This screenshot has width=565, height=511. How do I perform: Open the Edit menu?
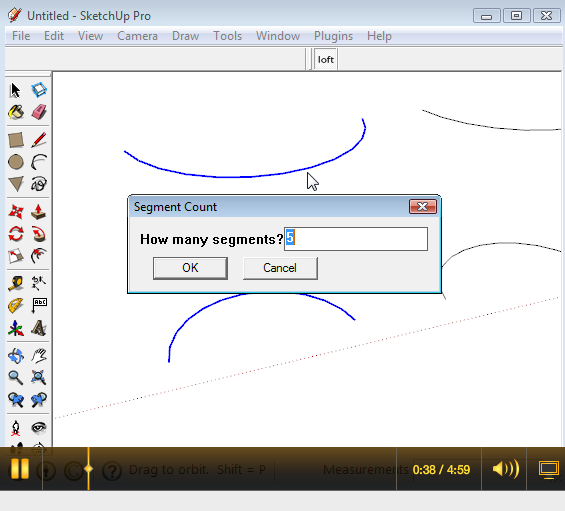54,36
